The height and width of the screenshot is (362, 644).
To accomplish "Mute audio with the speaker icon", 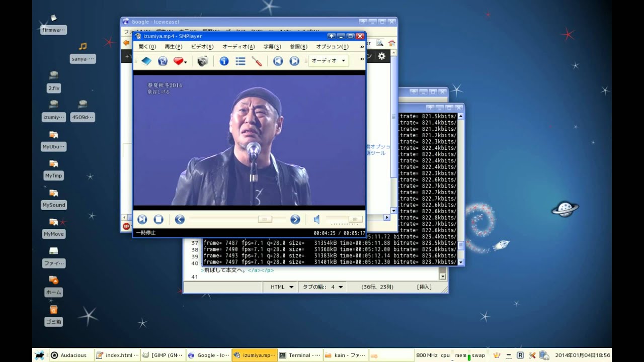I will click(316, 219).
